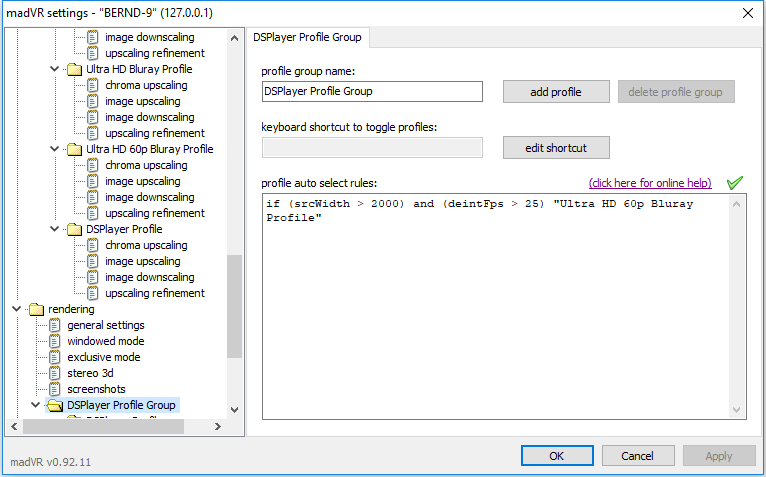Select the DSPlayer Profile Group tree item

(121, 405)
